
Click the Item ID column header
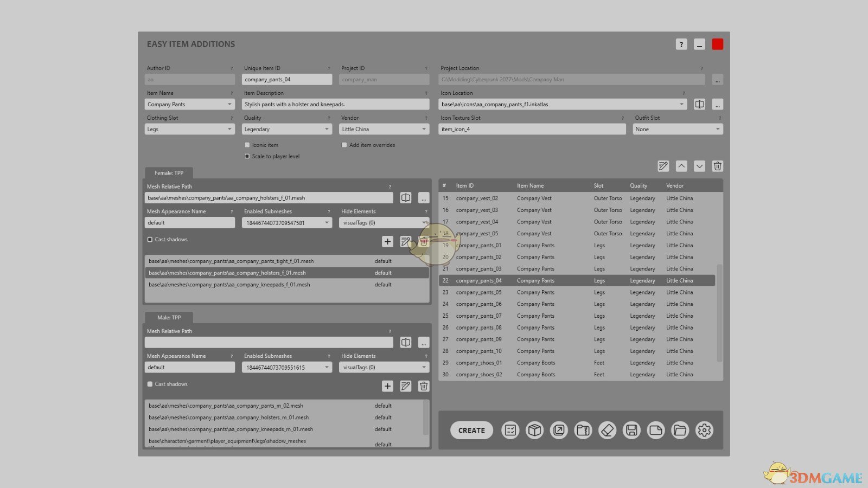[x=465, y=185]
